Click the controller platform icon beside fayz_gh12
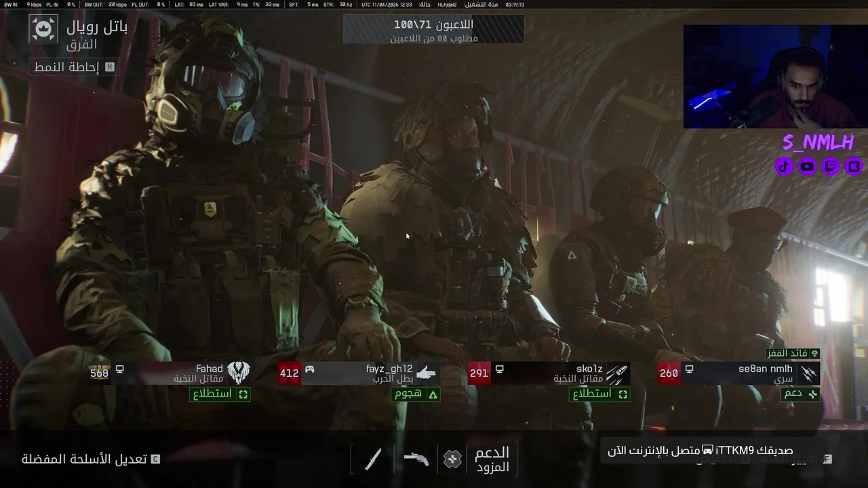This screenshot has width=868, height=488. pos(309,369)
